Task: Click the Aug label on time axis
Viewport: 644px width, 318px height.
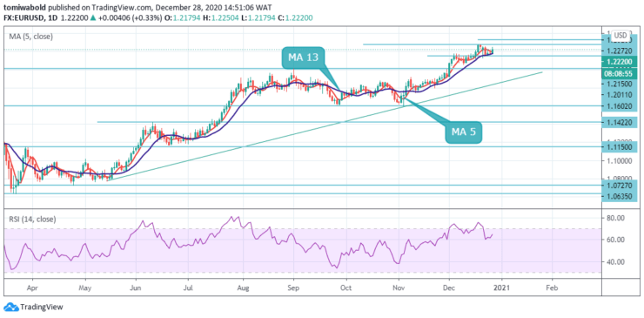Action: (x=243, y=288)
